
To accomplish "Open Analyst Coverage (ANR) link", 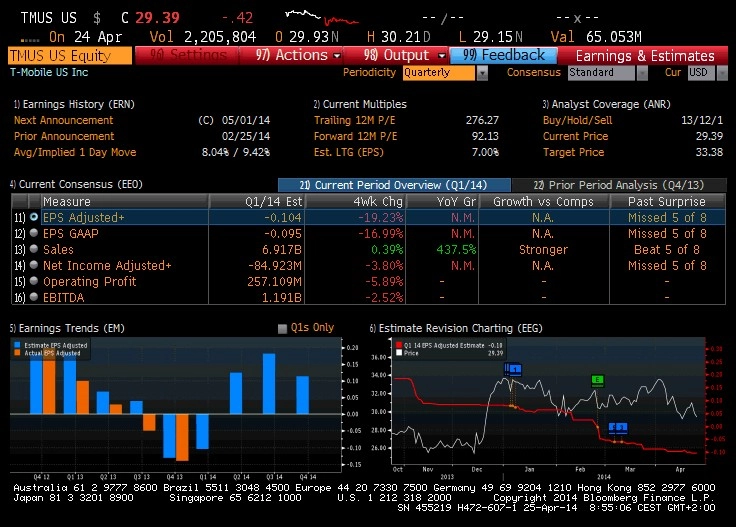I will pos(606,104).
